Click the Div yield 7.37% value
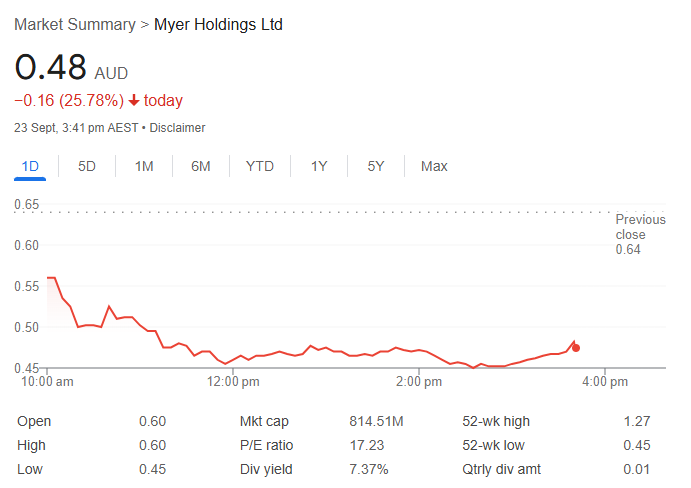The image size is (691, 488). point(369,469)
